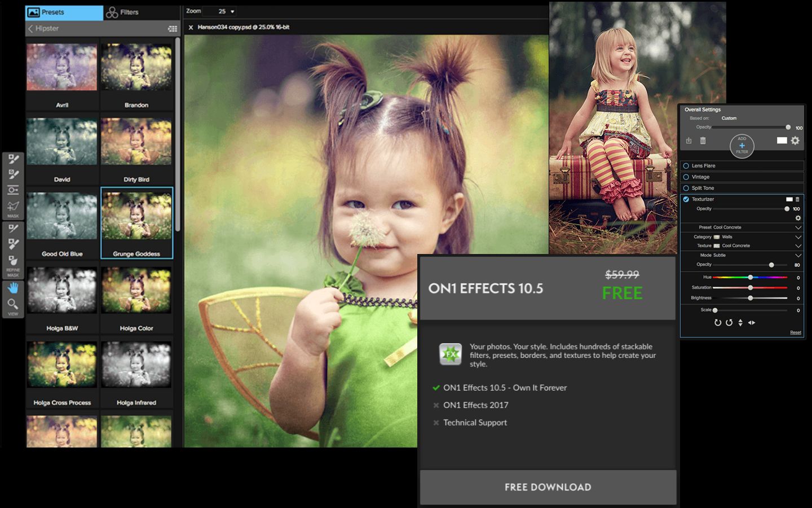Apply the Brandon preset thumbnail

[x=136, y=68]
